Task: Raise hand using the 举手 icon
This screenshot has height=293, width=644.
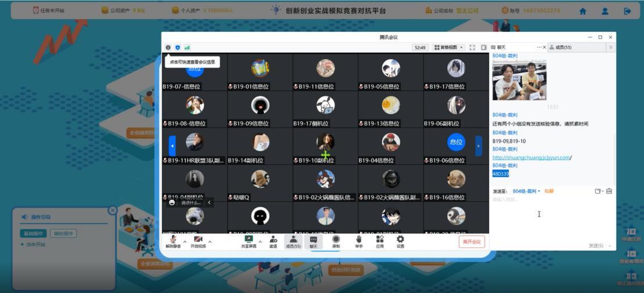Action: pyautogui.click(x=359, y=240)
